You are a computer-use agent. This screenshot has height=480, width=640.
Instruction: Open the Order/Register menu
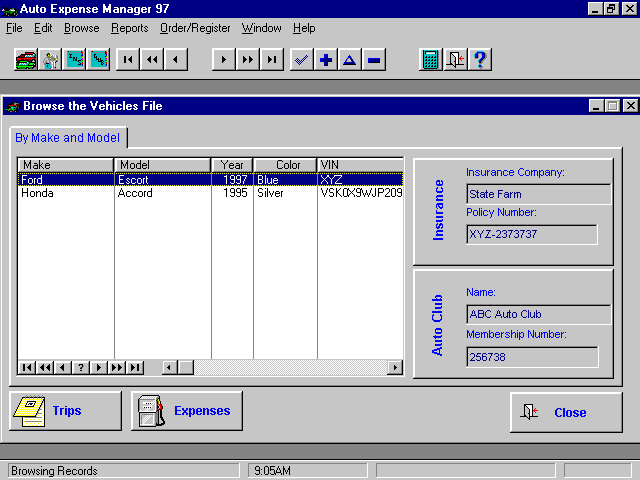195,28
